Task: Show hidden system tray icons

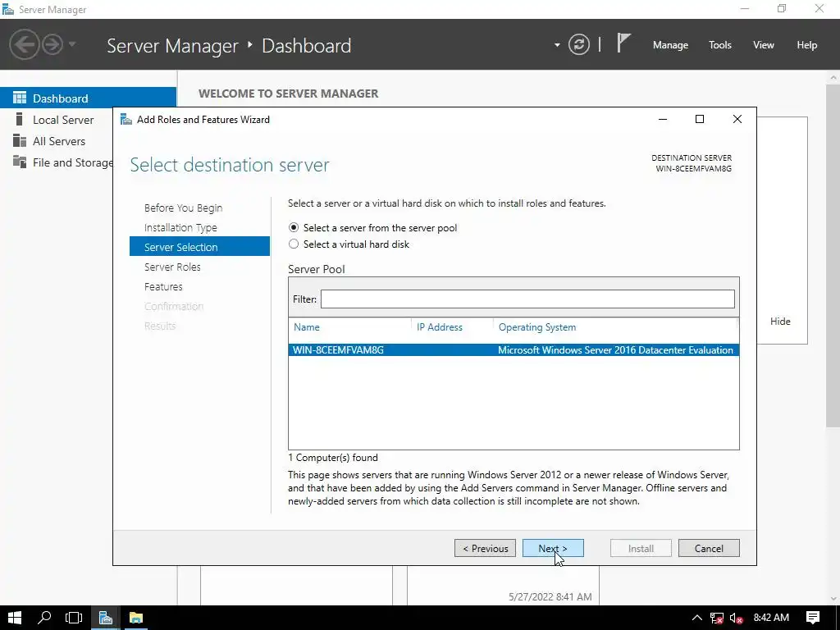Action: (696, 618)
